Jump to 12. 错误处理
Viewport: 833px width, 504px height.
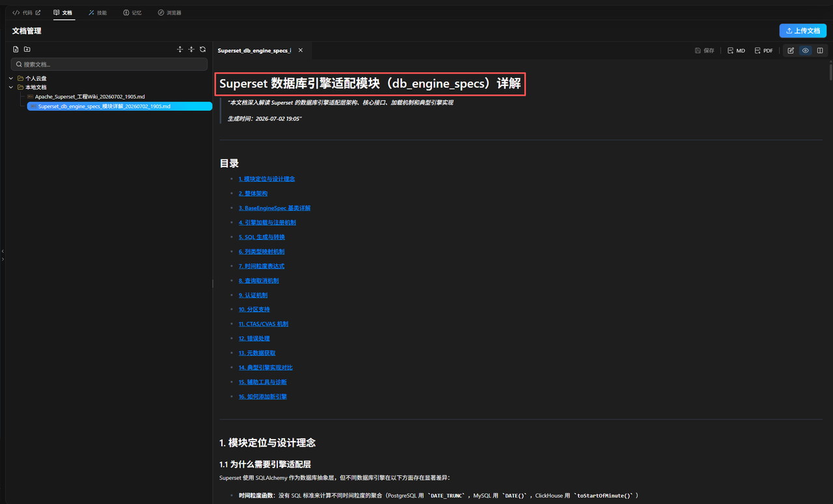point(254,339)
